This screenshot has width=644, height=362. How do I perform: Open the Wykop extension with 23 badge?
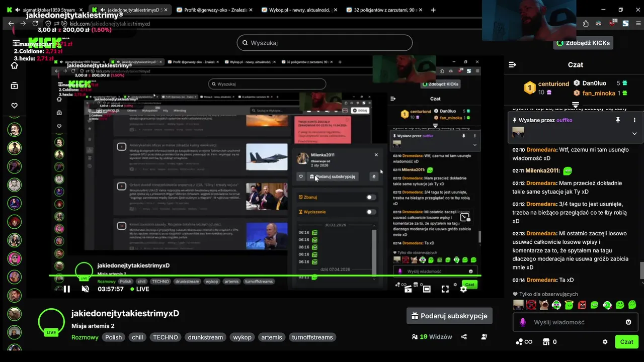[612, 23]
